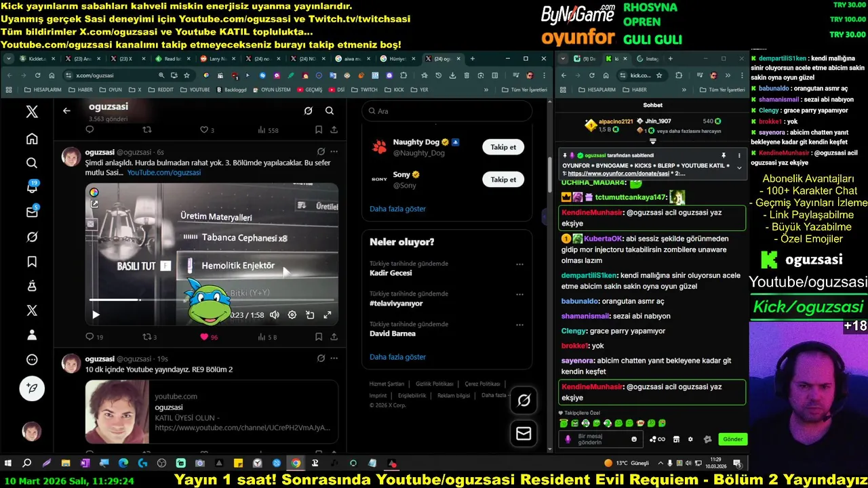Toggle picture-in-picture on the video
868x488 pixels.
(310, 314)
